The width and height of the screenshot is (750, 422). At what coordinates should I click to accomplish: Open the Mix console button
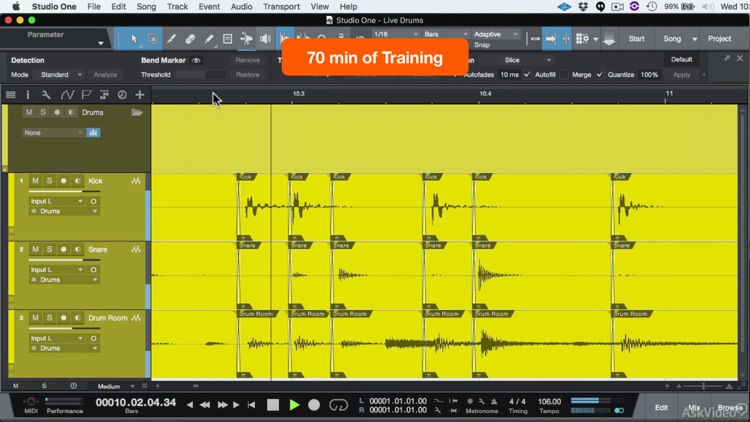point(694,408)
